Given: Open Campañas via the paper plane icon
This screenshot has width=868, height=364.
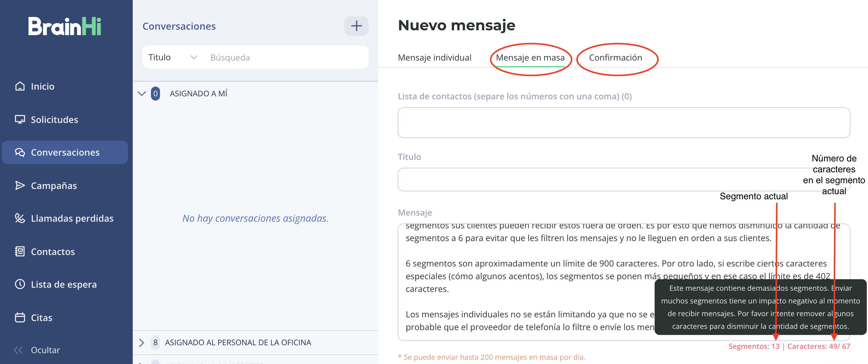Looking at the screenshot, I should point(20,186).
